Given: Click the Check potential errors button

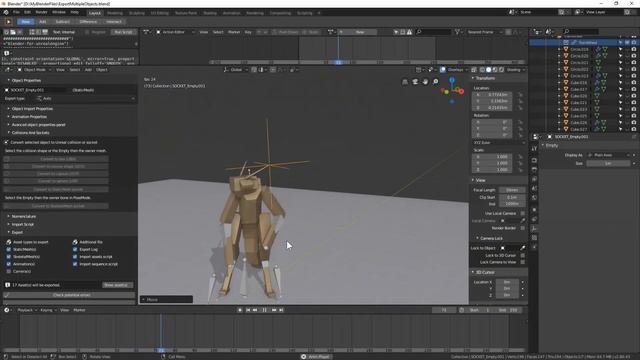Looking at the screenshot, I should pos(69,295).
